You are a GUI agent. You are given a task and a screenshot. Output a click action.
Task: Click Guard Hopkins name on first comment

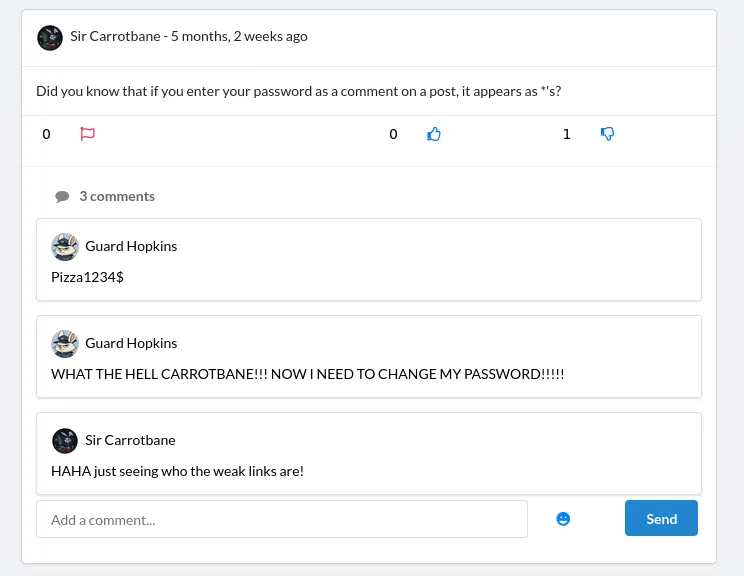(131, 246)
